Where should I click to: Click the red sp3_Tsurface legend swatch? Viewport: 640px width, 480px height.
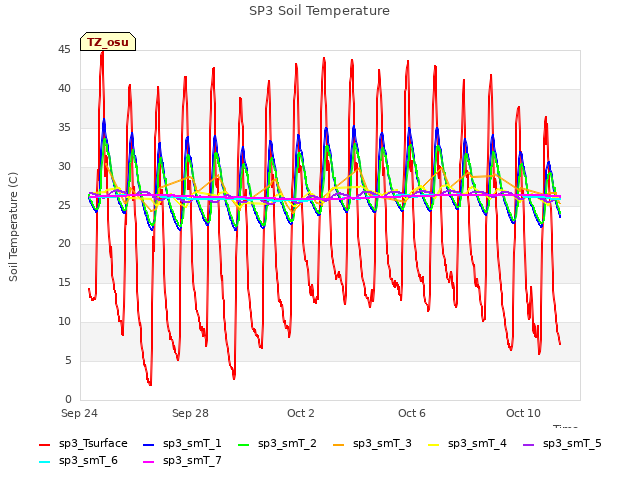pyautogui.click(x=44, y=444)
